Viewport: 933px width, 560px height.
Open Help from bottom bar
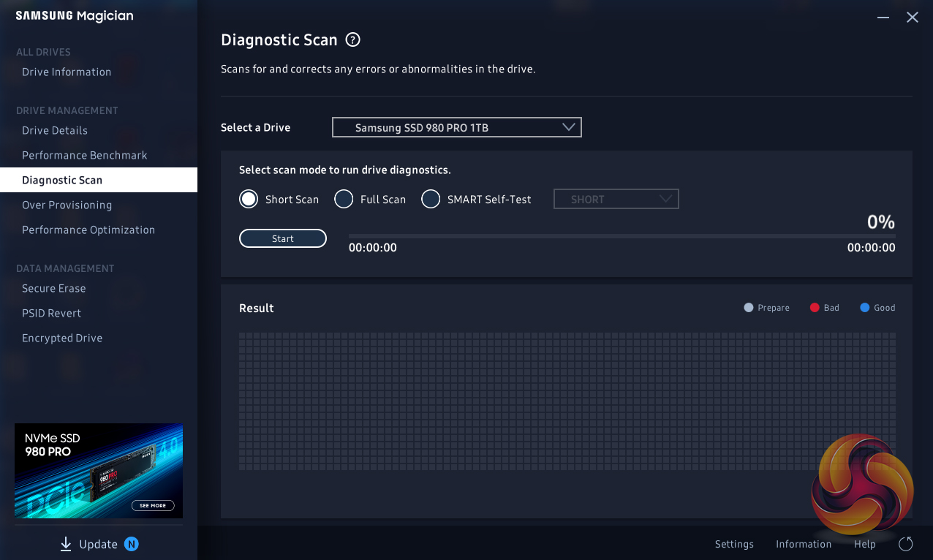(x=865, y=544)
